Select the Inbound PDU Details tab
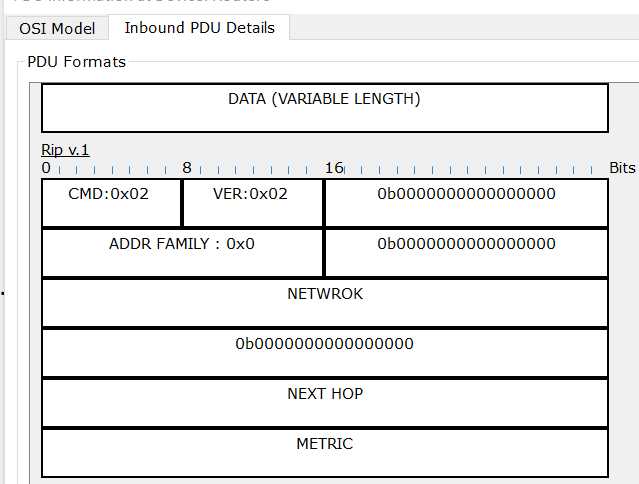The width and height of the screenshot is (639, 484). tap(199, 27)
